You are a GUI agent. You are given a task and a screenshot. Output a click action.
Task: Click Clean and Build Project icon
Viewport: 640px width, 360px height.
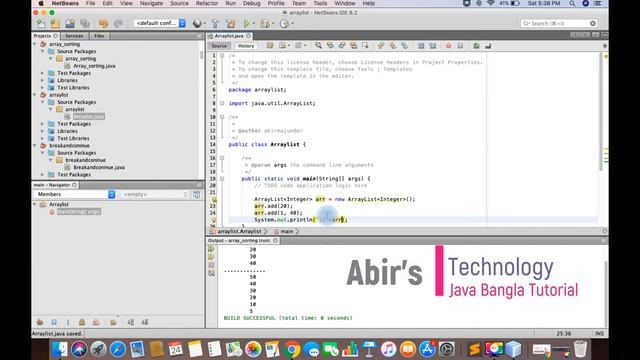tap(231, 24)
